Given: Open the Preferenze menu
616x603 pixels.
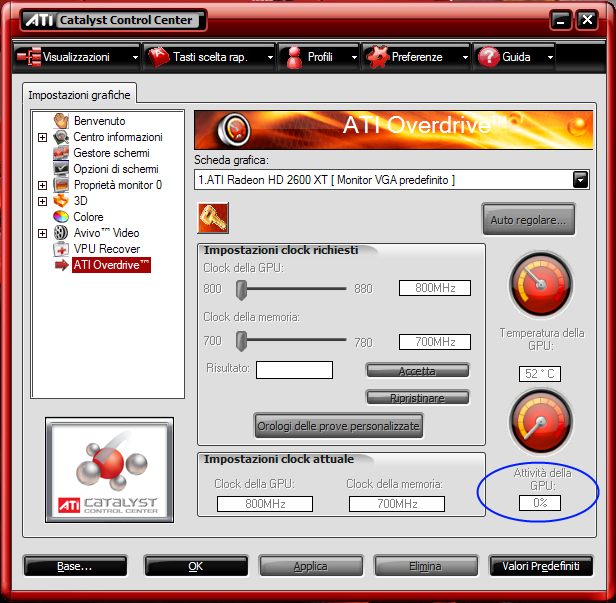Looking at the screenshot, I should [416, 57].
